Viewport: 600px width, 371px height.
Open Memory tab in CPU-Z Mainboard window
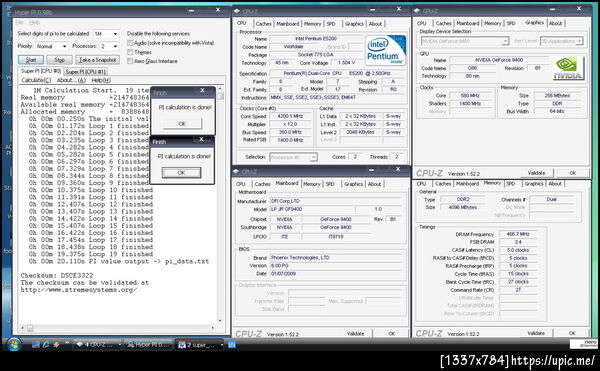312,184
